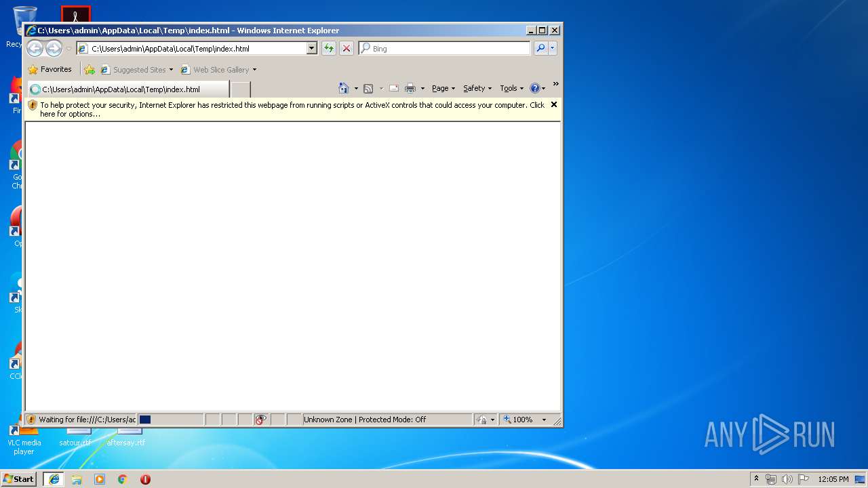Open the Safety menu

[x=477, y=88]
